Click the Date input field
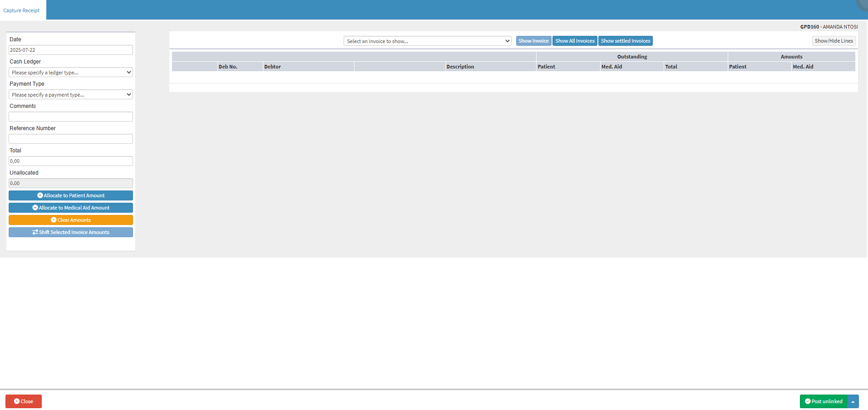Screen dimensions: 868x410 (71, 50)
